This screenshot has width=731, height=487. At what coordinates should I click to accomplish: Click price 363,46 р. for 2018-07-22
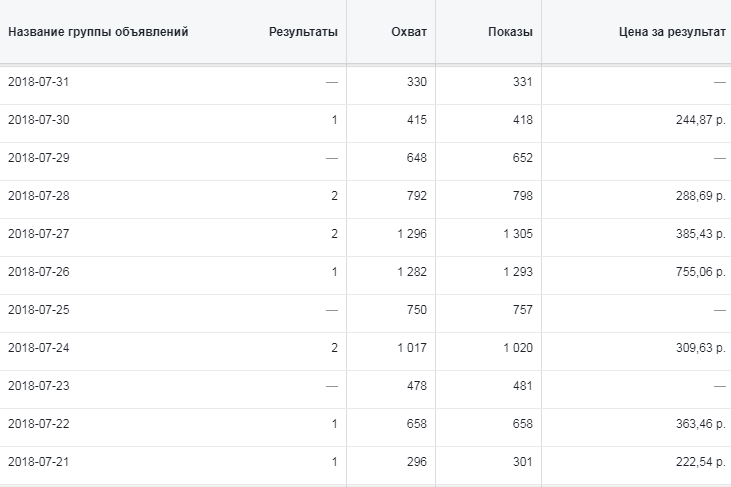tap(701, 424)
